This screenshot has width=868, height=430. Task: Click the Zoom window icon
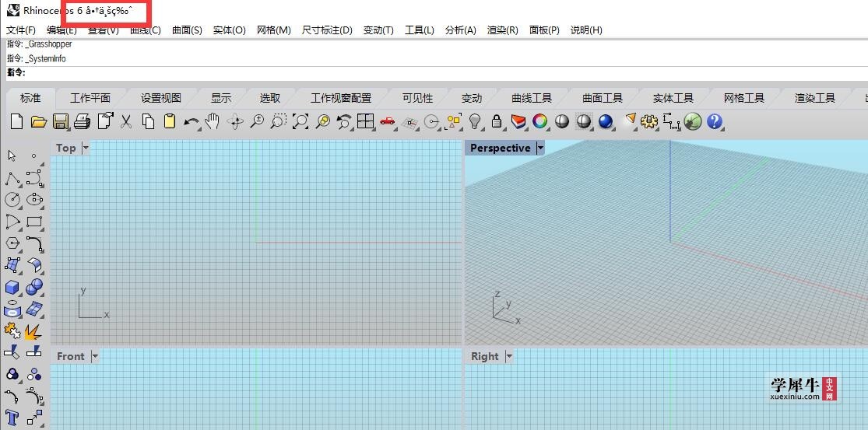279,121
